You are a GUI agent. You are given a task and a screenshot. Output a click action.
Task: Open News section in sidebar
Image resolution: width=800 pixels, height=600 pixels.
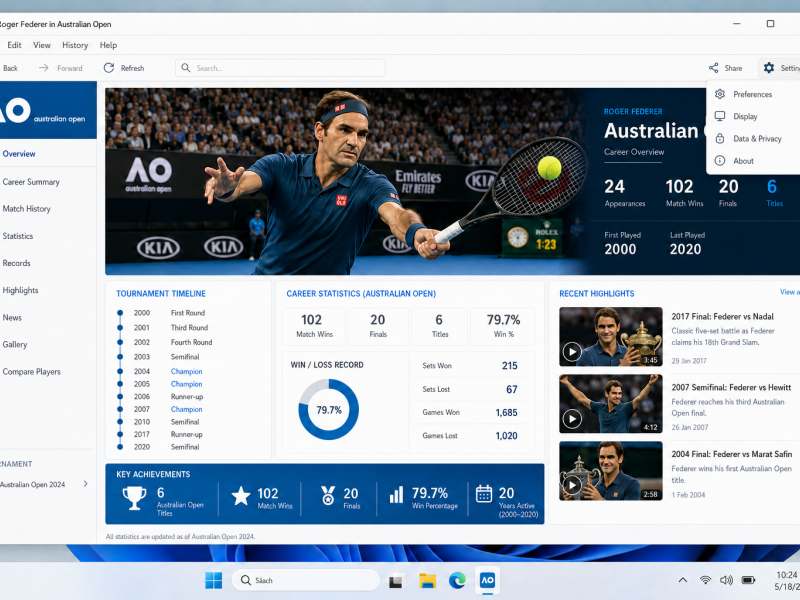click(x=48, y=317)
